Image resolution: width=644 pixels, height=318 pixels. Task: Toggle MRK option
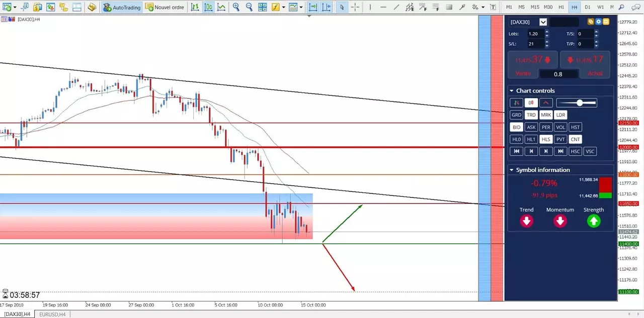546,115
